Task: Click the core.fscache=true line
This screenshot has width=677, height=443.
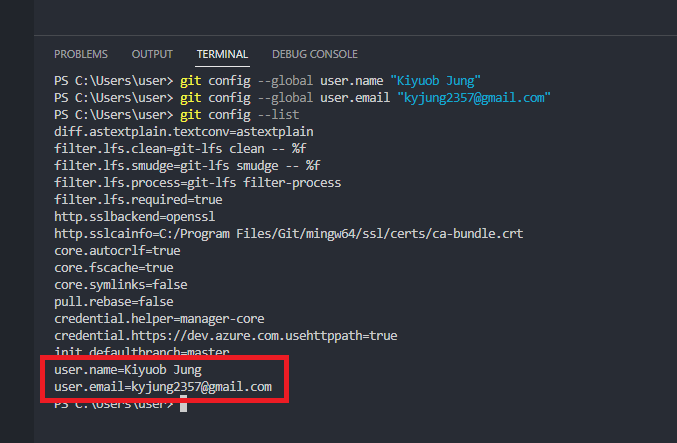Action: coord(114,268)
